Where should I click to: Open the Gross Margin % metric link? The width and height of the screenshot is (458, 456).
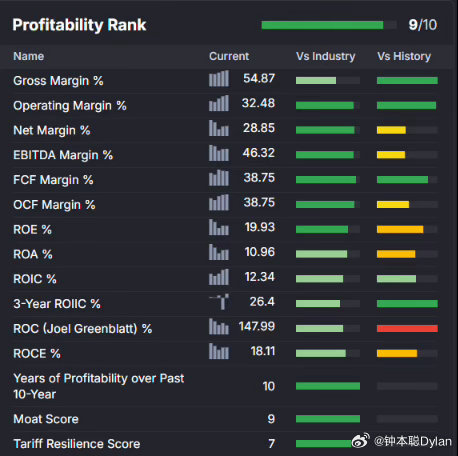click(58, 81)
